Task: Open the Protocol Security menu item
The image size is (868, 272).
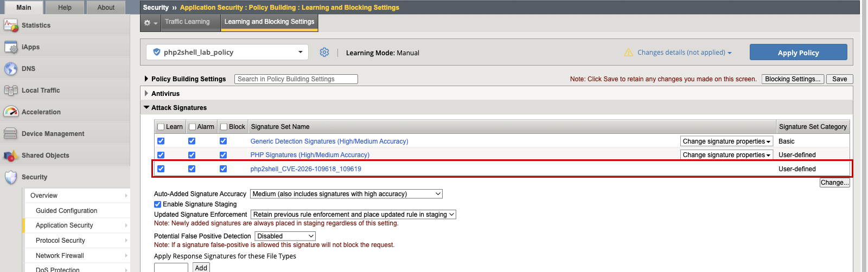Action: click(x=77, y=241)
